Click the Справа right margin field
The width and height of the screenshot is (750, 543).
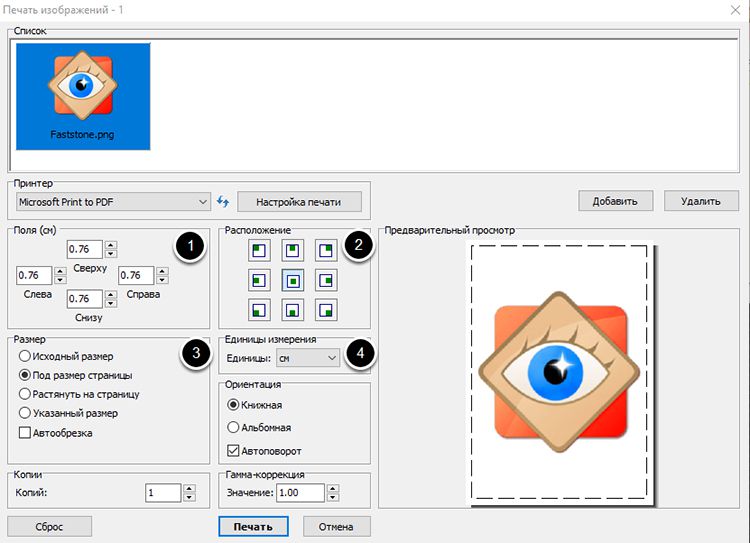pyautogui.click(x=136, y=275)
